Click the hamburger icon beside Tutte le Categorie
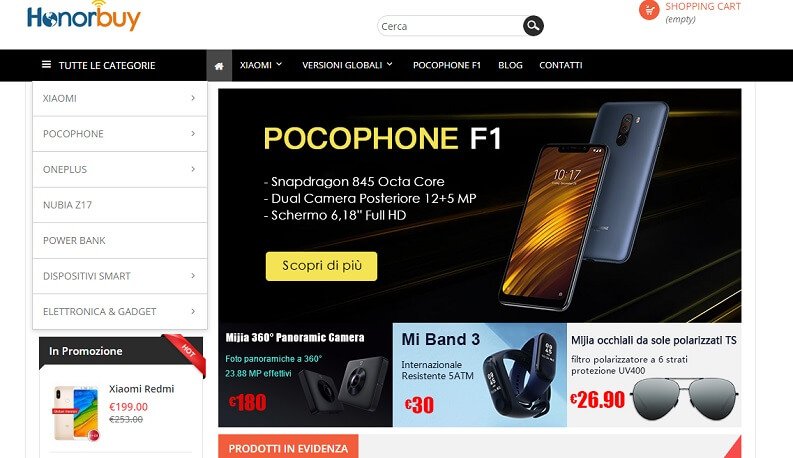 click(46, 65)
